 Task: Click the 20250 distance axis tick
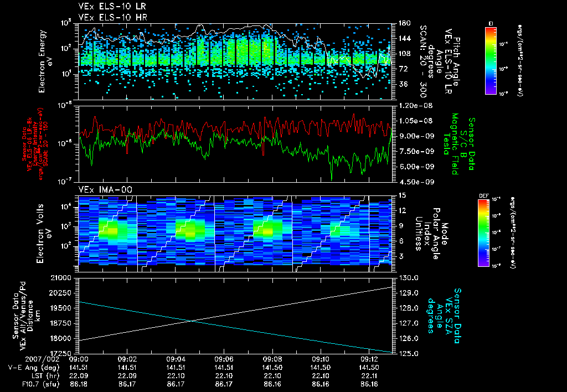click(61, 293)
